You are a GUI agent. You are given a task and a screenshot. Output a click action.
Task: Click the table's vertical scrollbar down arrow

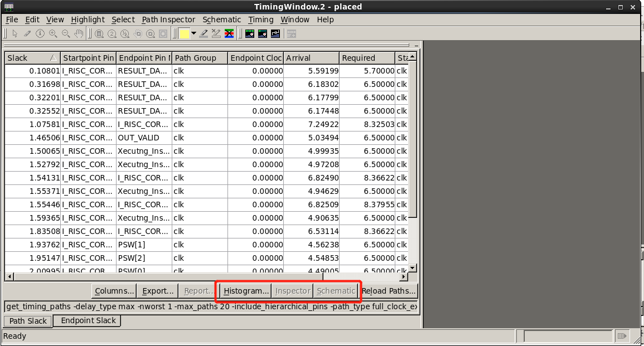413,268
